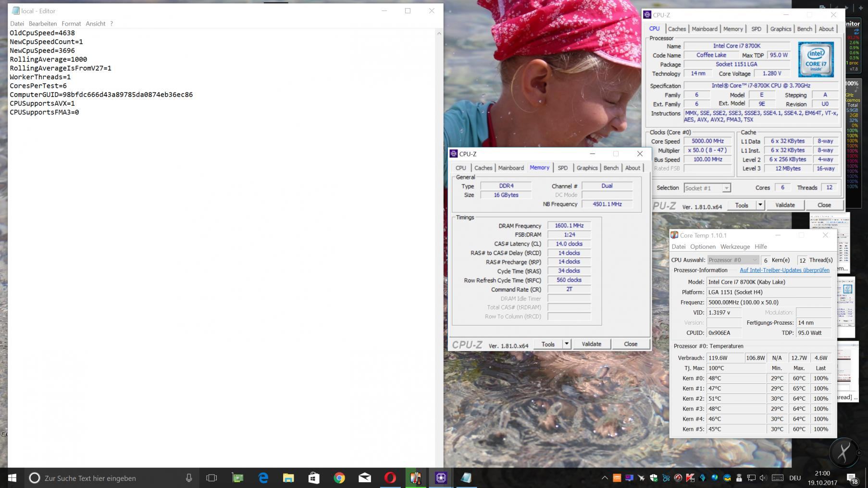Click the microphone icon in search box
Image resolution: width=868 pixels, height=488 pixels.
tap(189, 478)
